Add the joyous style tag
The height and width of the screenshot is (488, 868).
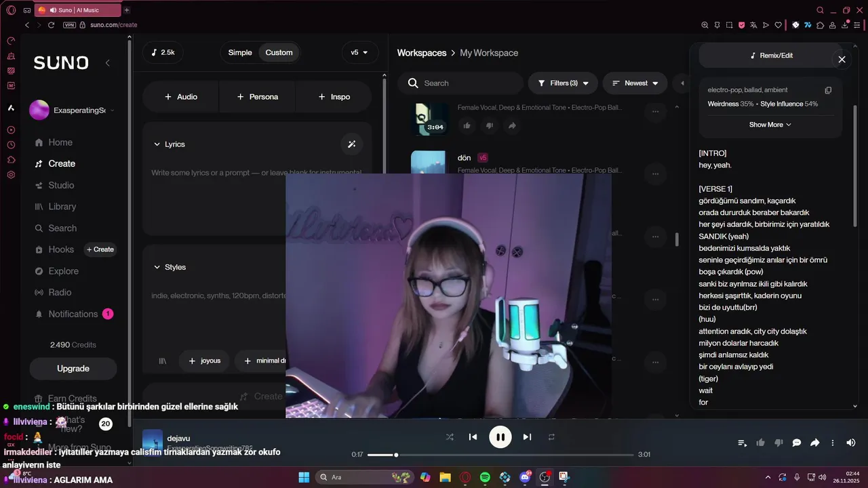[204, 361]
